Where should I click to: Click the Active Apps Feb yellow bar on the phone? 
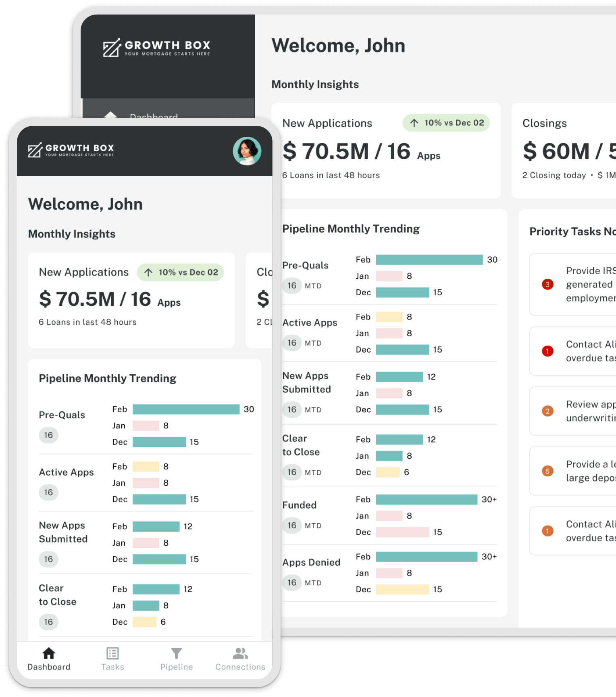pyautogui.click(x=146, y=467)
